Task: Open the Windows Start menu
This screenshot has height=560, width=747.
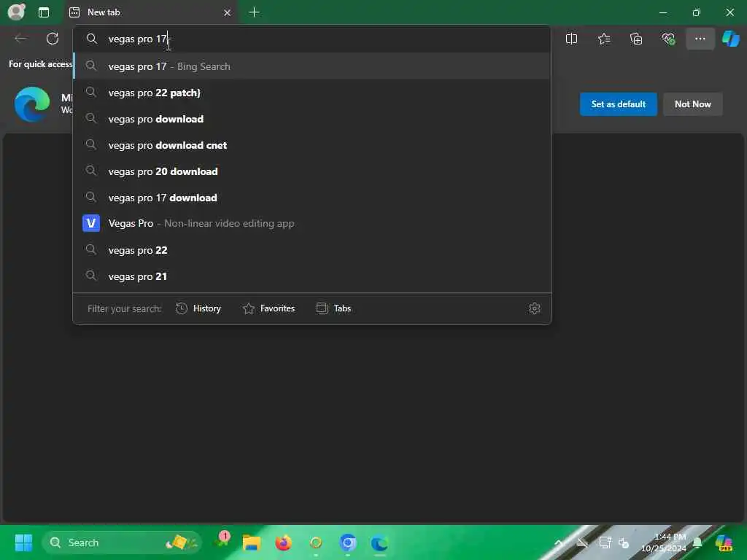Action: coord(23,542)
